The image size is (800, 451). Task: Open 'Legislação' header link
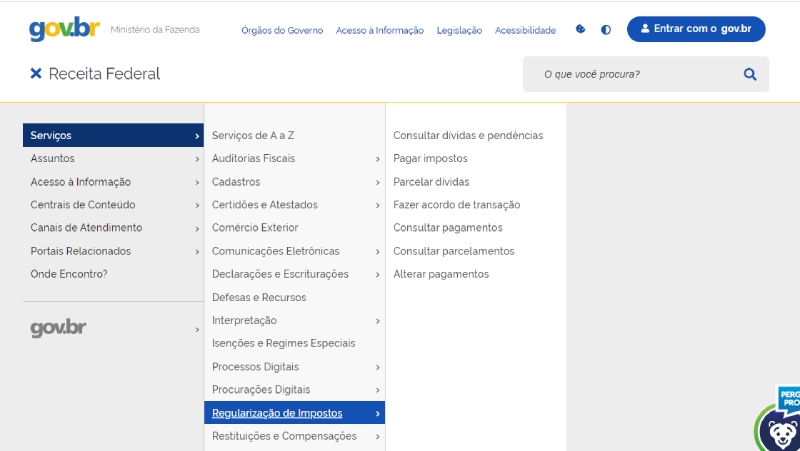459,30
